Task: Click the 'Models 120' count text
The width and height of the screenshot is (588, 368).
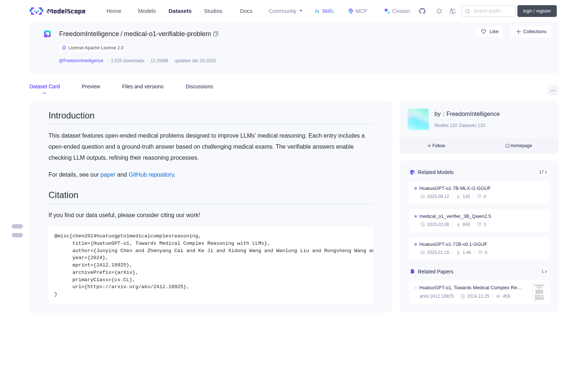Action: 446,125
